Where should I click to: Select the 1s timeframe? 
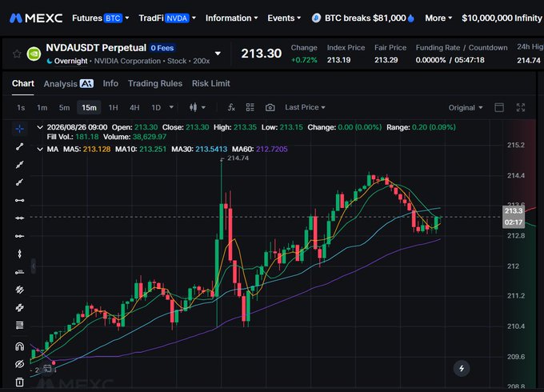(x=21, y=107)
